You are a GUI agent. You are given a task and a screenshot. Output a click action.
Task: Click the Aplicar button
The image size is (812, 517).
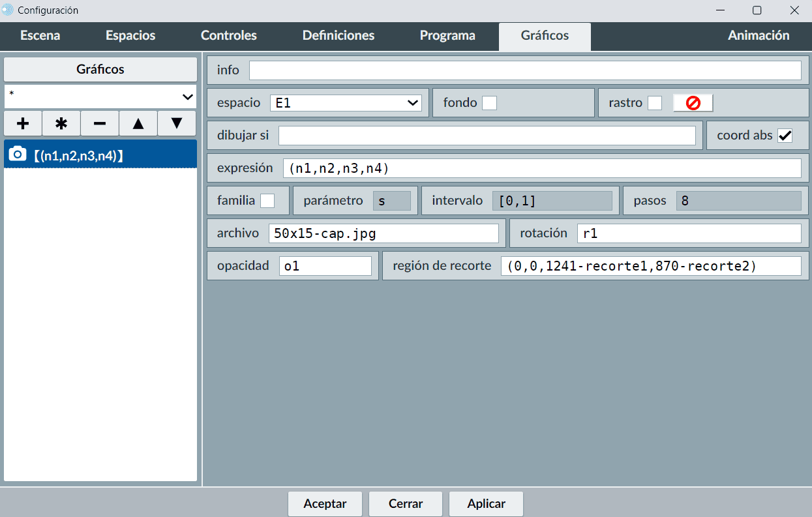point(486,503)
